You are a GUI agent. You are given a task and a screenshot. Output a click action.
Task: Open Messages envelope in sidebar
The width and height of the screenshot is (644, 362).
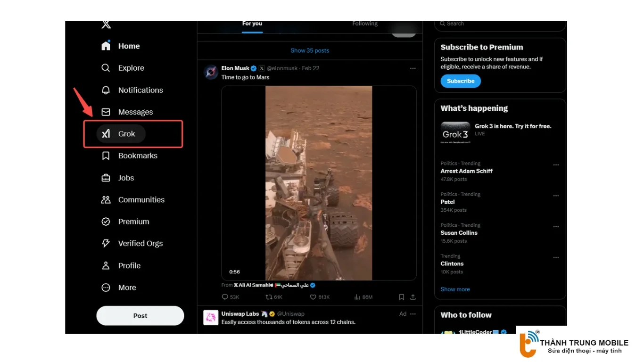pos(106,112)
